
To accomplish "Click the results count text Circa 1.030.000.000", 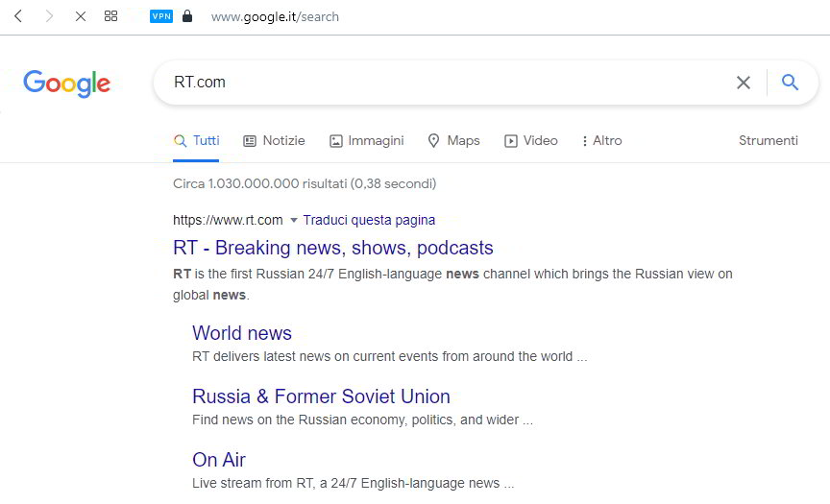I will click(305, 184).
